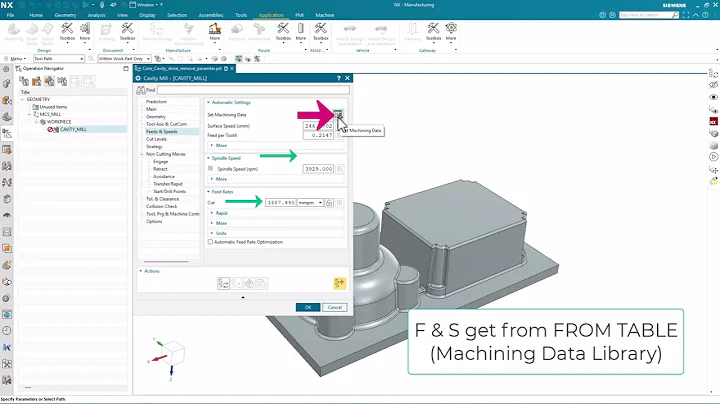Select Collision Check in dialog tree

[x=162, y=207]
